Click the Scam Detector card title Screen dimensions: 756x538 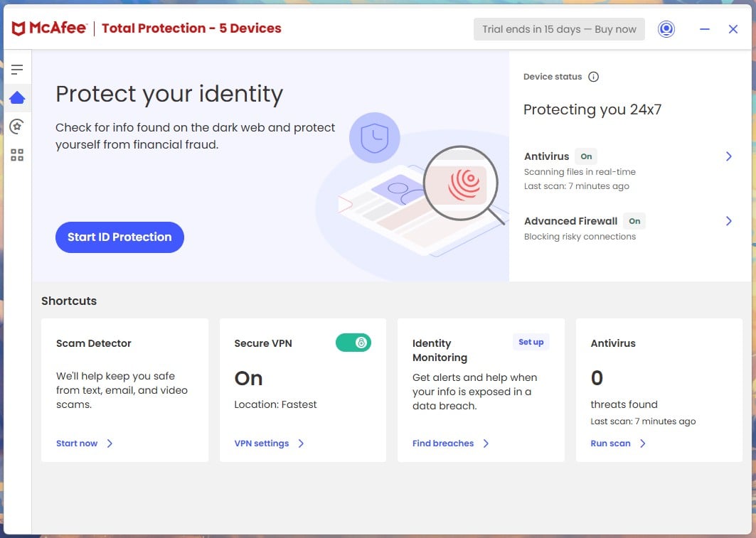[x=94, y=343]
